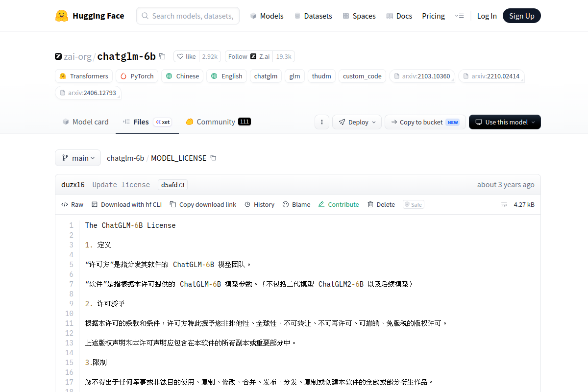Go to chatglm-6b root in breadcrumb
This screenshot has width=588, height=392.
(x=125, y=158)
